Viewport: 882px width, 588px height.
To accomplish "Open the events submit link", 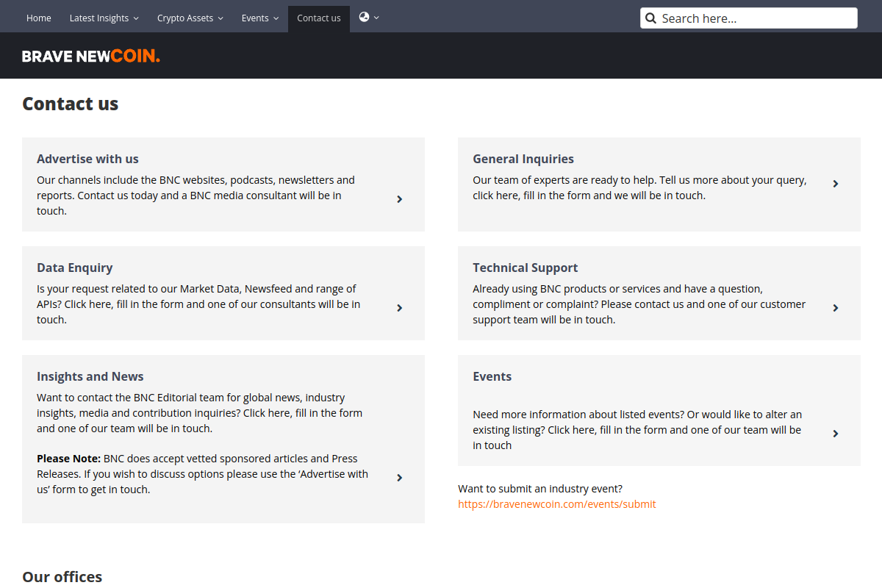I will [x=556, y=504].
